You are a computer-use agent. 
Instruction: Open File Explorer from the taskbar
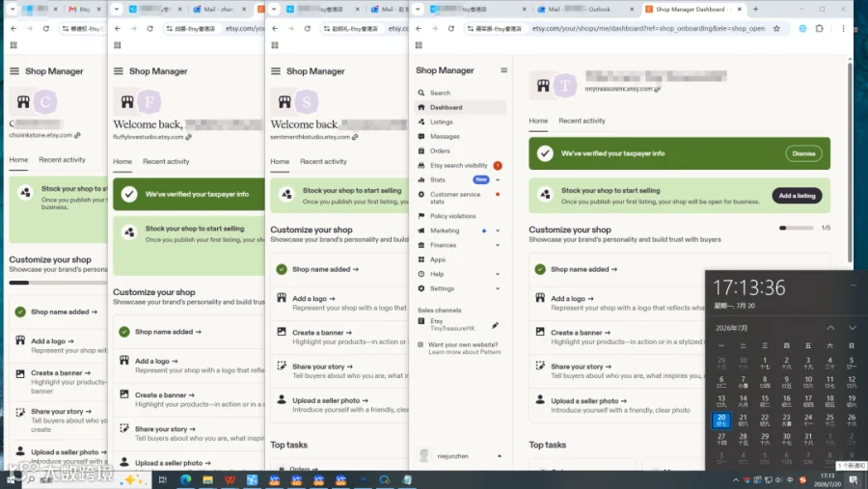click(x=207, y=479)
